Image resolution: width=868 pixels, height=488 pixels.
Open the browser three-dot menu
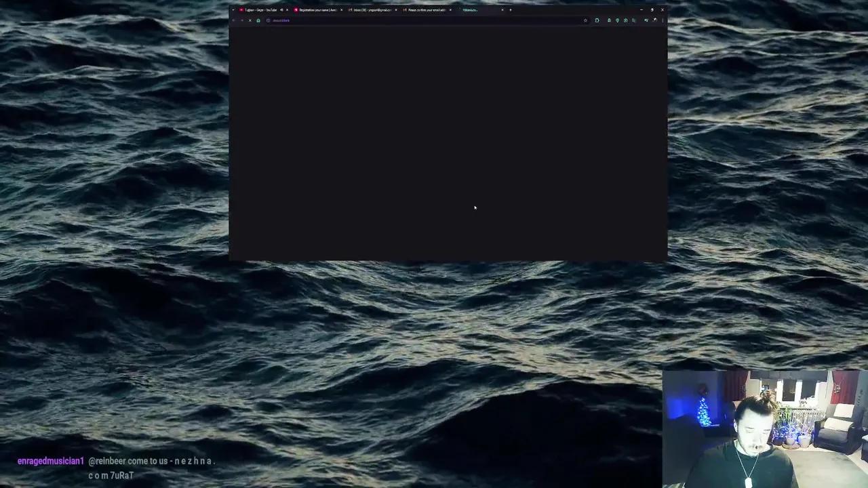(x=663, y=20)
